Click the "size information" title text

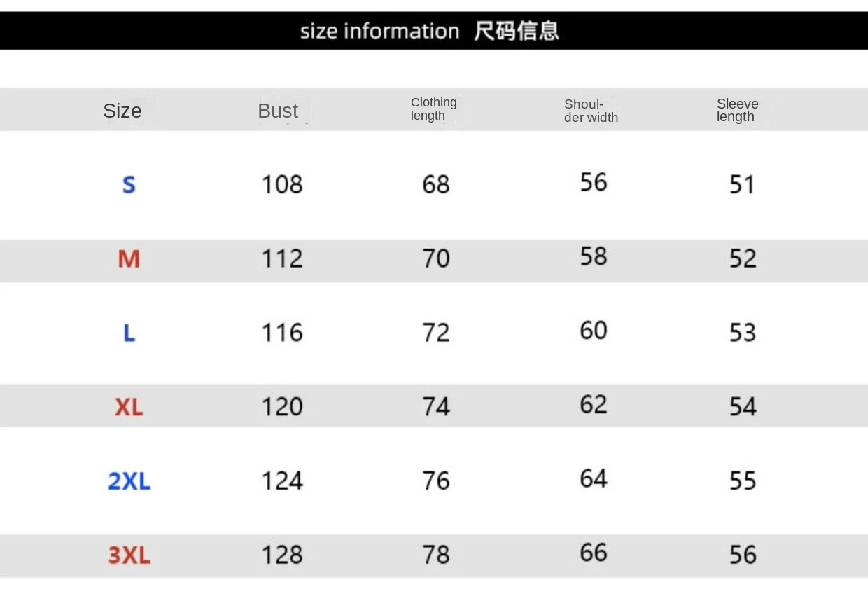[379, 32]
